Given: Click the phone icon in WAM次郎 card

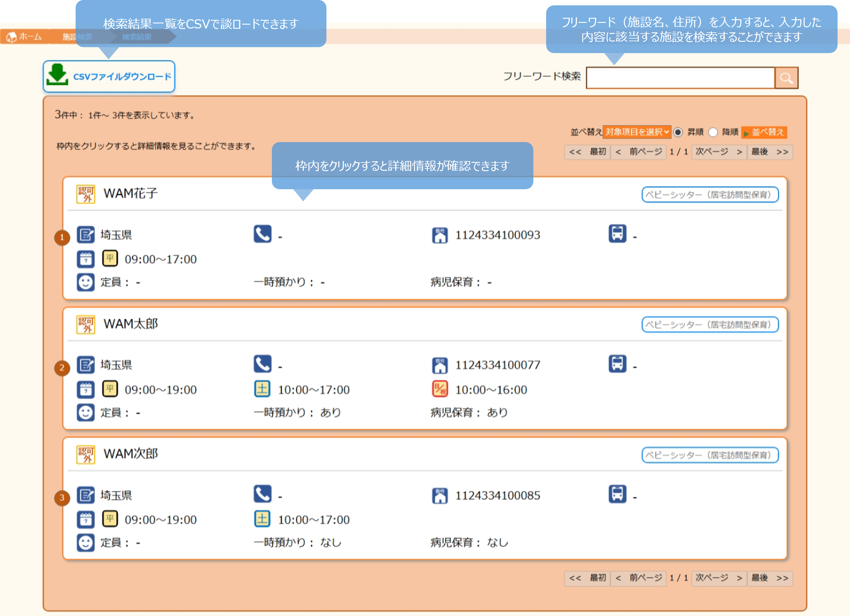Looking at the screenshot, I should pyautogui.click(x=262, y=494).
